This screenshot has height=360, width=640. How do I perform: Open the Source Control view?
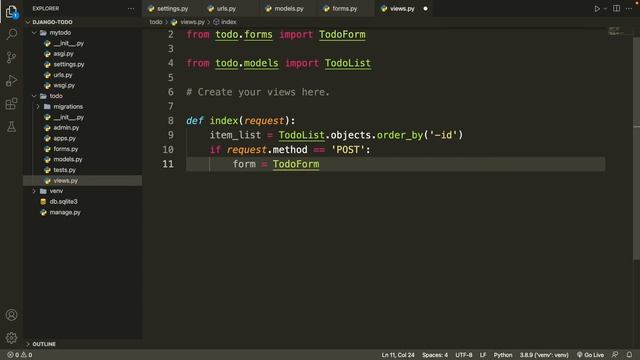pos(11,57)
